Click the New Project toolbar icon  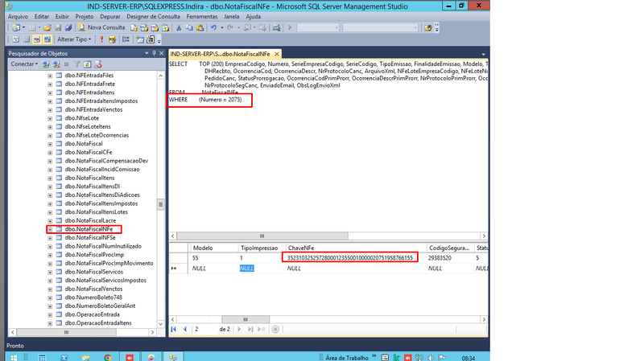coord(16,27)
